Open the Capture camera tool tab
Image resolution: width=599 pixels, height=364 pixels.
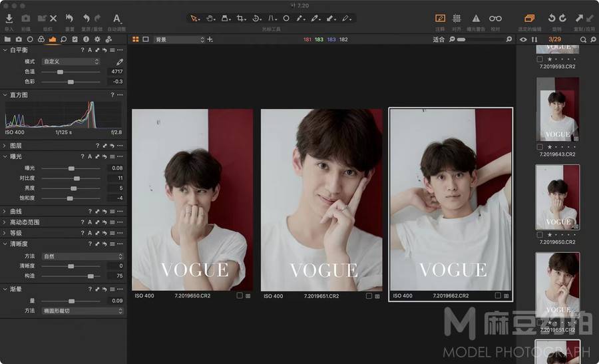(x=19, y=39)
